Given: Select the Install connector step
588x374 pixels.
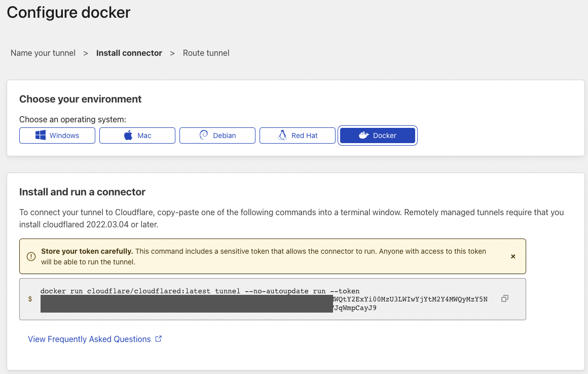Looking at the screenshot, I should click(129, 53).
